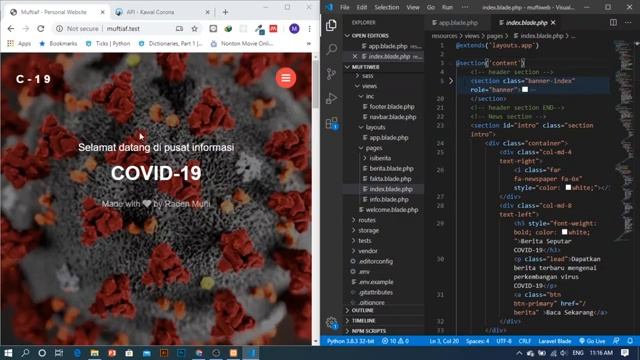Open the Windows Start menu

pos(8,353)
